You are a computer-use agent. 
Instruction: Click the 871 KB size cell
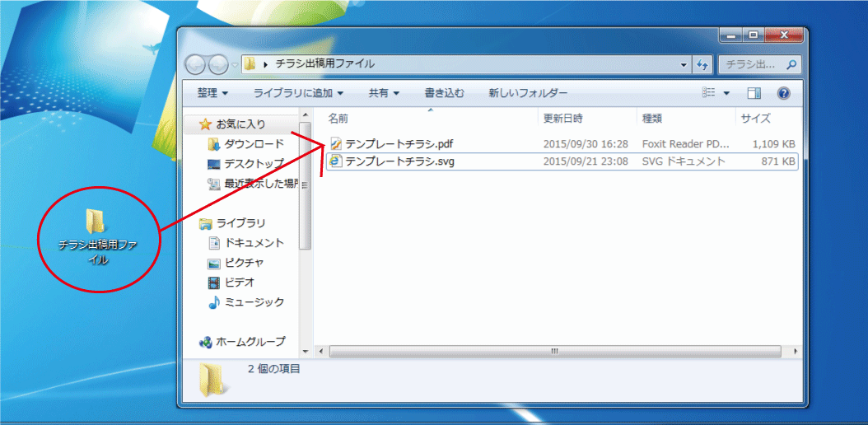(778, 161)
